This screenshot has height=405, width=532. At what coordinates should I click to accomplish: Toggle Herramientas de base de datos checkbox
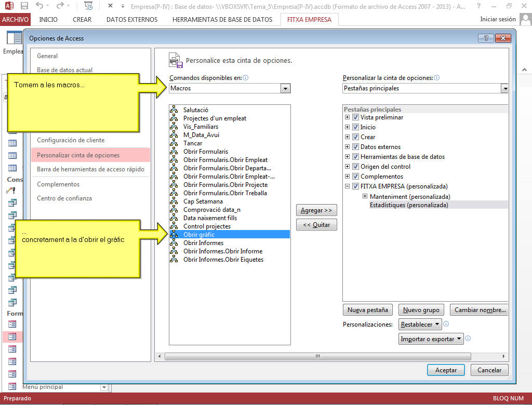(x=355, y=157)
